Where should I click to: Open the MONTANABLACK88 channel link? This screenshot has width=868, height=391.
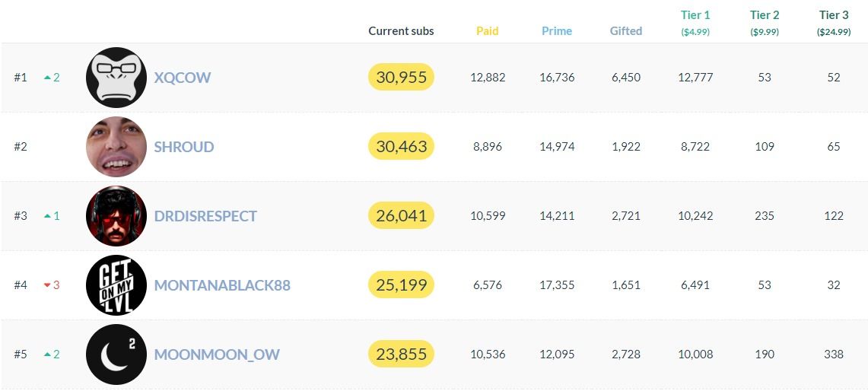coord(222,285)
